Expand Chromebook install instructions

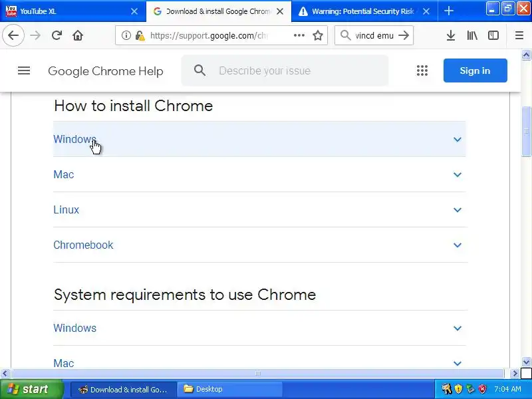click(x=259, y=245)
